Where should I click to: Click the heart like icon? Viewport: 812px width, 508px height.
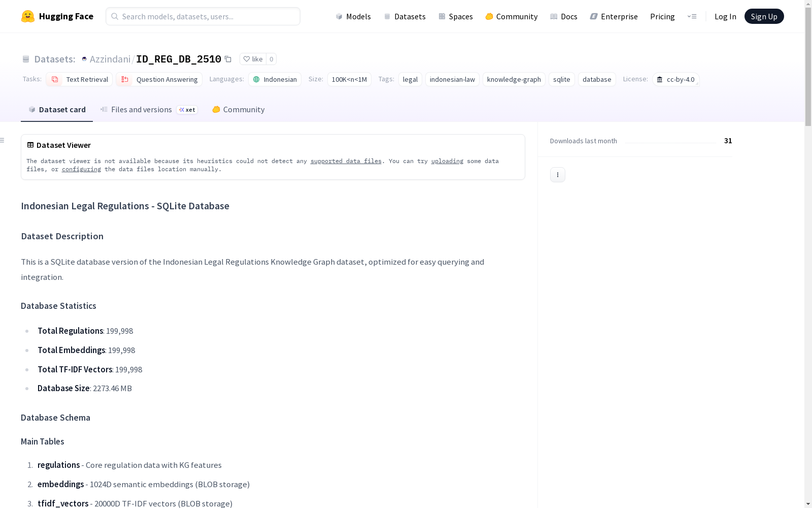coord(247,59)
